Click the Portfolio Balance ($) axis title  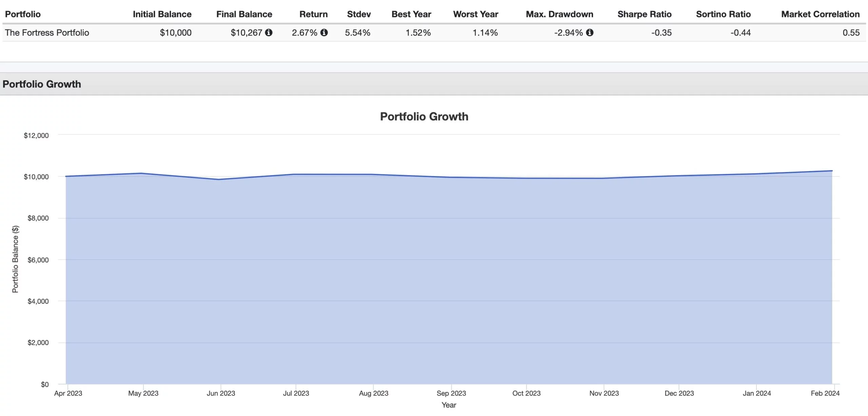coord(15,259)
